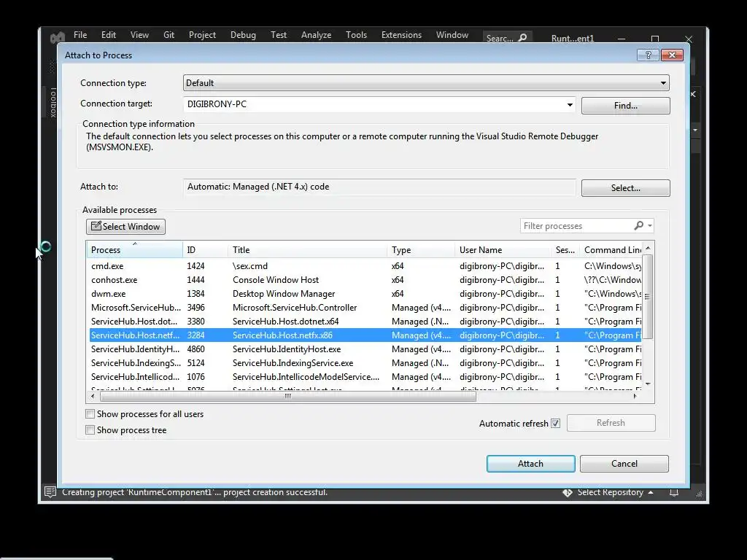Open the Connection type dropdown
This screenshot has height=560, width=747.
click(x=662, y=83)
